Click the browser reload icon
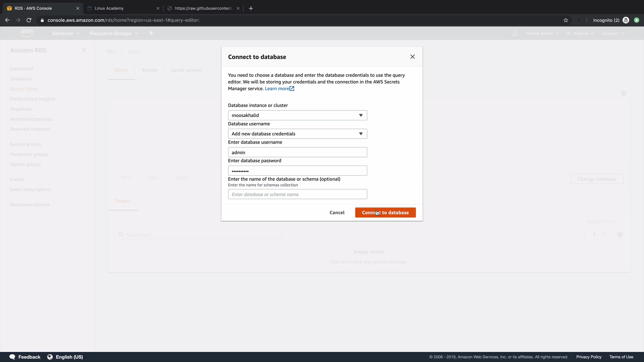 (x=29, y=20)
